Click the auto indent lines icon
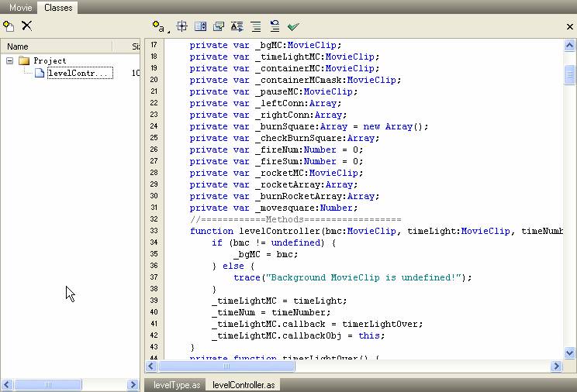577x392 pixels. click(256, 26)
